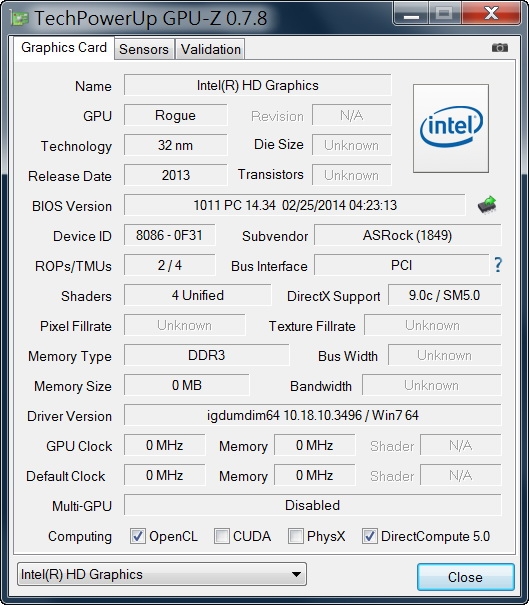Minimize the GPU-Z window
Viewport: 529px width, 605px height.
tap(411, 14)
